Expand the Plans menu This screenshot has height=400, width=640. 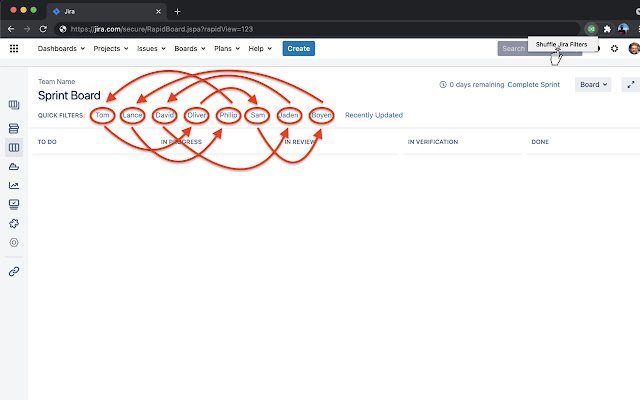pyautogui.click(x=227, y=49)
